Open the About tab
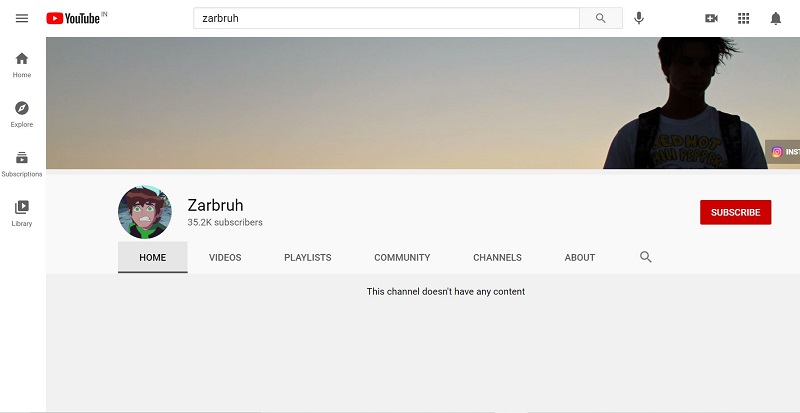The image size is (800, 413). pyautogui.click(x=580, y=257)
